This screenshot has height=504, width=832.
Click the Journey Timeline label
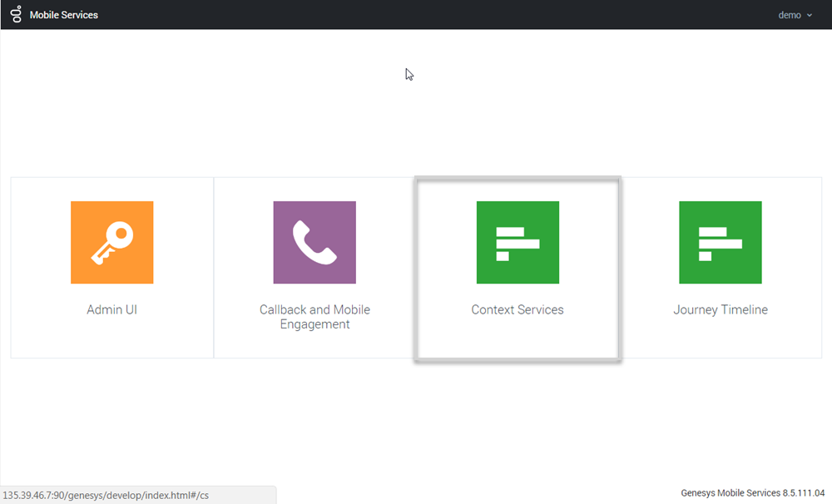click(x=721, y=310)
